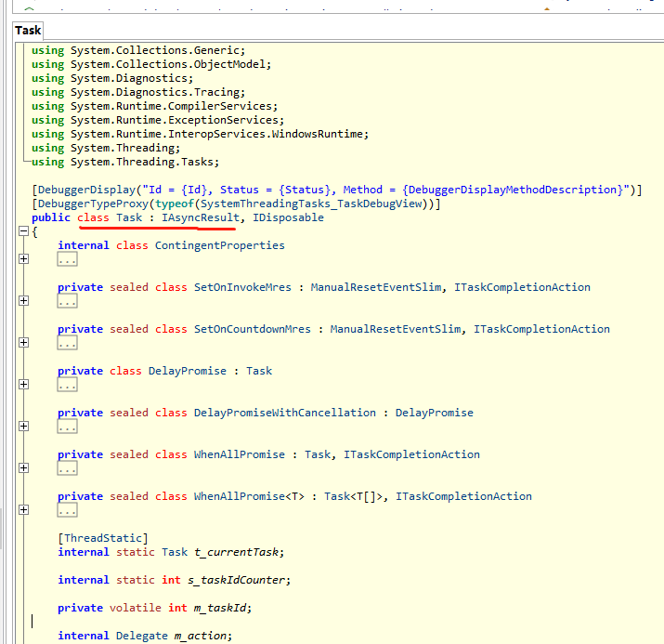The height and width of the screenshot is (644, 664).
Task: Click the SetOnInvokeMres class name
Action: pyautogui.click(x=242, y=287)
